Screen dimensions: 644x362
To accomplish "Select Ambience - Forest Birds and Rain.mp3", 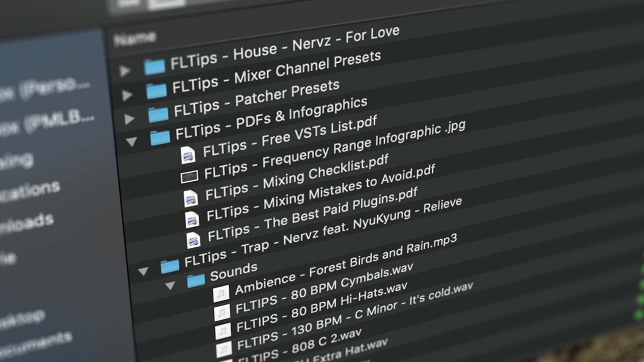I will click(x=346, y=264).
